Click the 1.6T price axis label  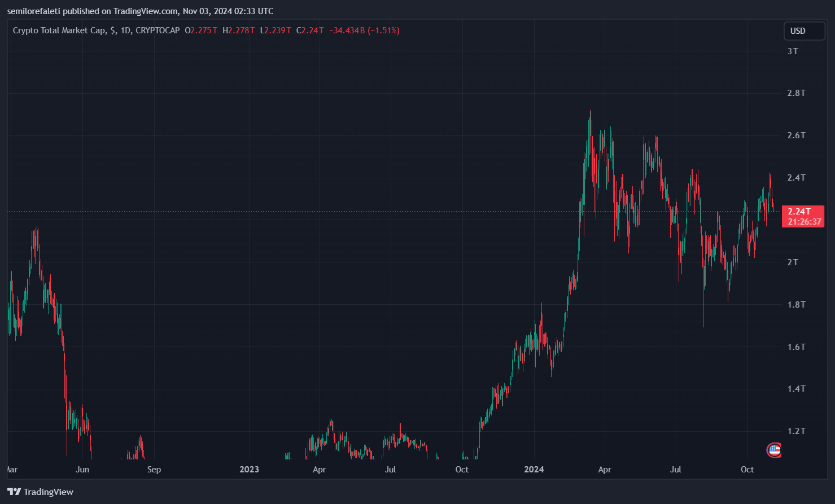coord(796,347)
